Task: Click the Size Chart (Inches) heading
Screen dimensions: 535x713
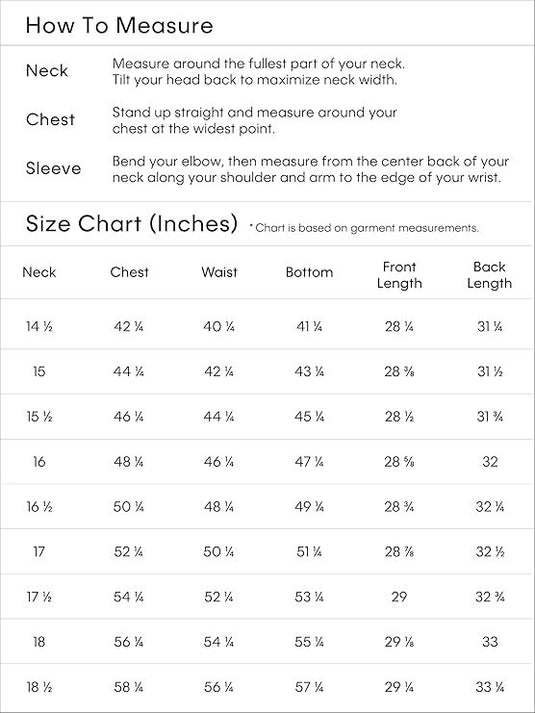Action: point(132,224)
